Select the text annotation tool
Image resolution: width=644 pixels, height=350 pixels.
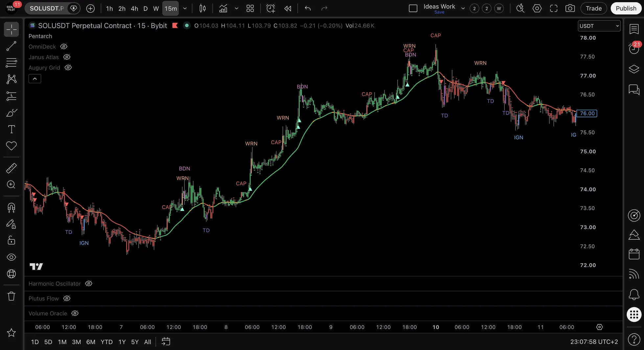[x=11, y=129]
